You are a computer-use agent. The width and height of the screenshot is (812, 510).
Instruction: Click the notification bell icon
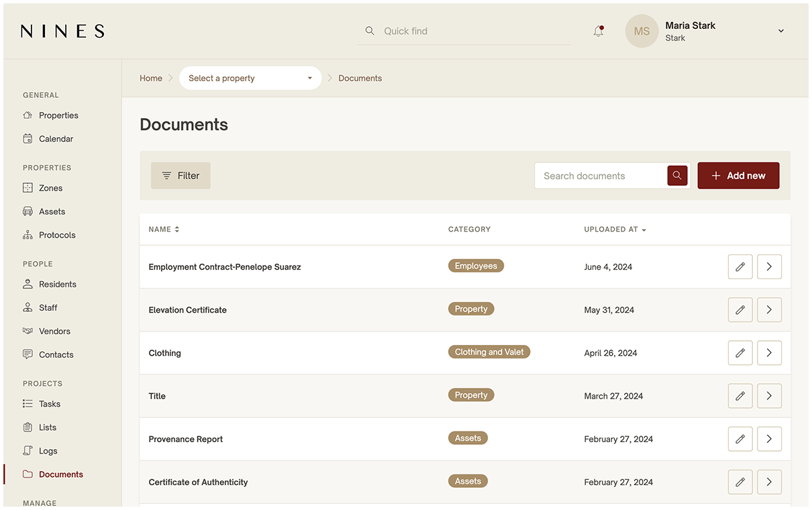pyautogui.click(x=598, y=30)
